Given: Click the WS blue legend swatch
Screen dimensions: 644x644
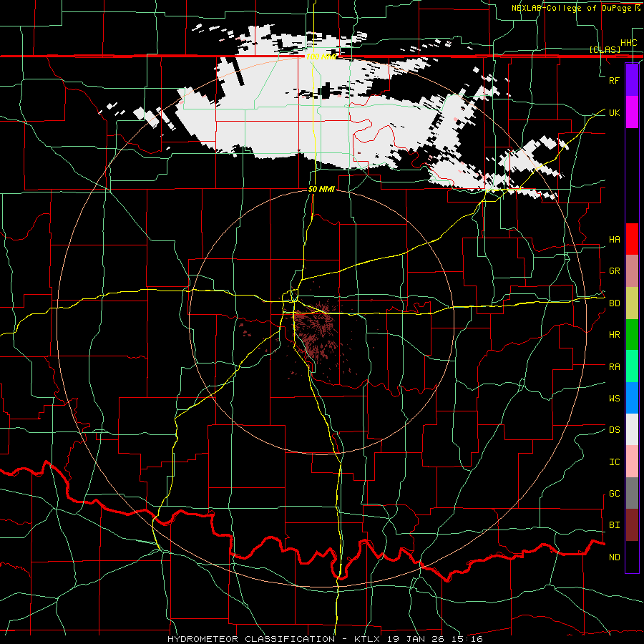Looking at the screenshot, I should [x=632, y=398].
